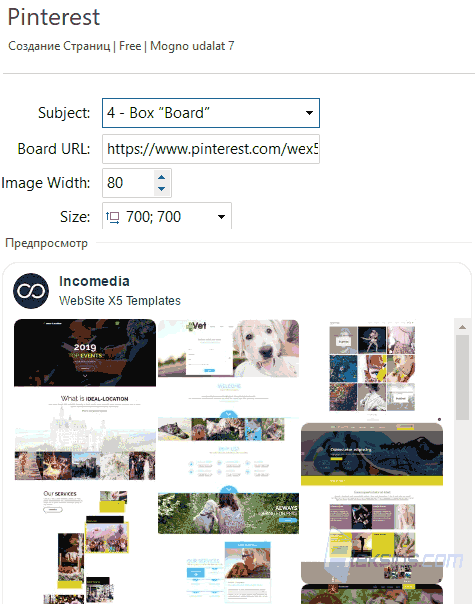Screen dimensions: 475x605
Task: Open the Vet puppy template pin
Action: pyautogui.click(x=228, y=348)
